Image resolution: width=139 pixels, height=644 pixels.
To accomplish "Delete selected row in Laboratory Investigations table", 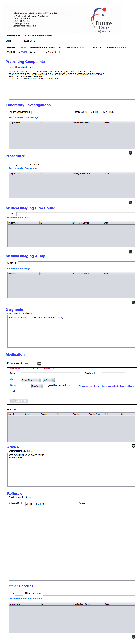I will tap(130, 153).
